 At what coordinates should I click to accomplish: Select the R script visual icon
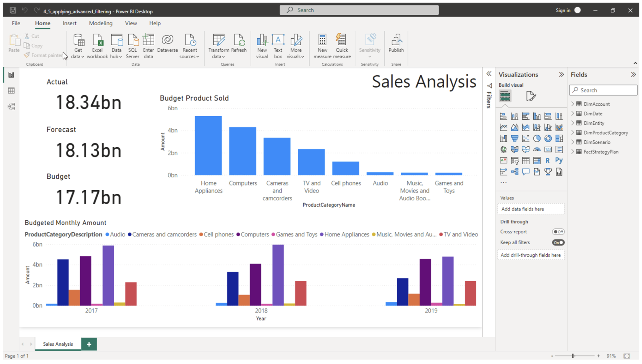tap(548, 160)
